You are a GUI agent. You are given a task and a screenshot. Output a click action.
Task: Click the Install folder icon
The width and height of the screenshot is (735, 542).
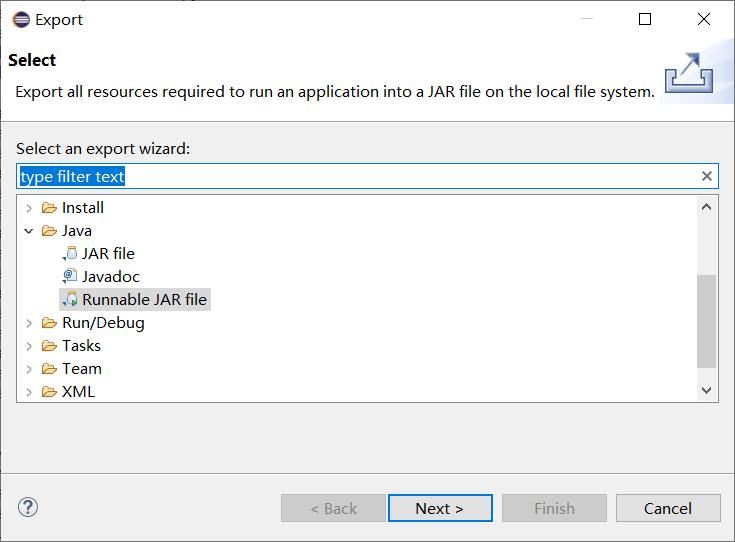pos(49,208)
